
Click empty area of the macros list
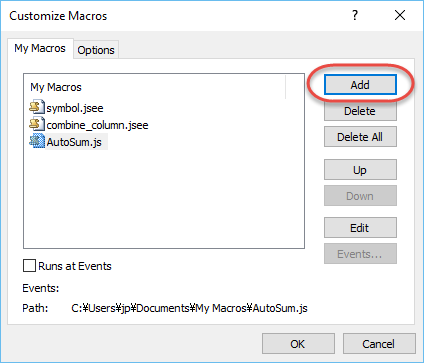(163, 200)
